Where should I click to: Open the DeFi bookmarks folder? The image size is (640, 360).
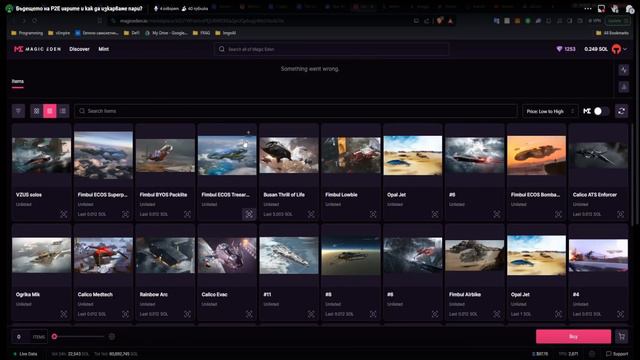coord(131,33)
